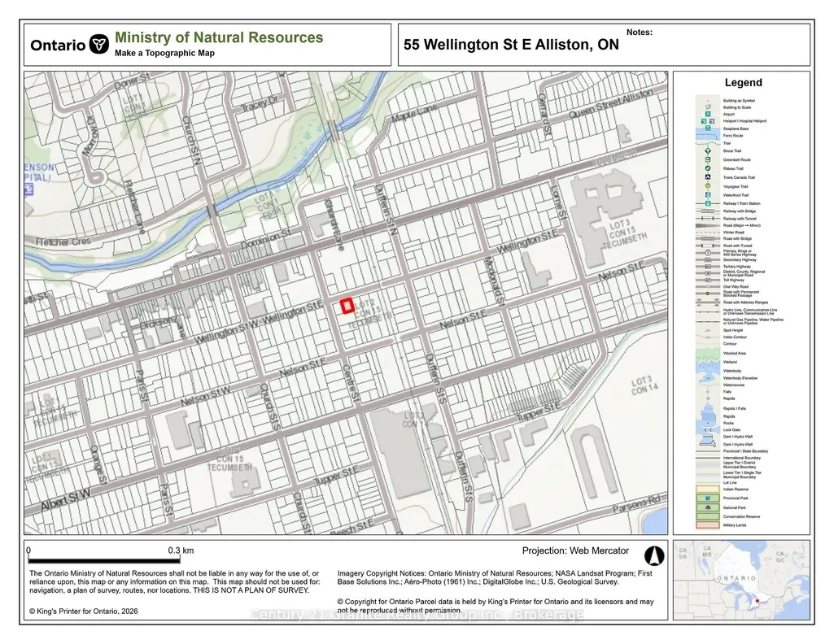Click the Ontario trillium logo icon
Viewport: 834px width, 644px height.
tap(99, 44)
